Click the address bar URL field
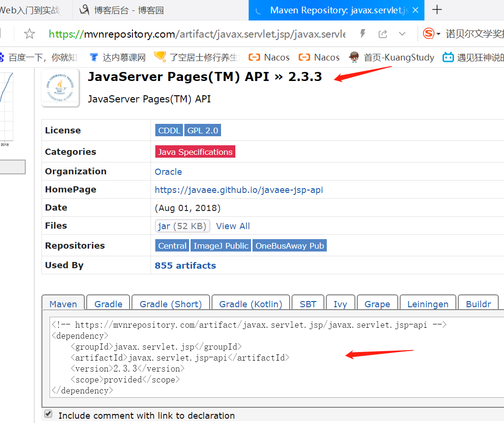 pos(197,34)
